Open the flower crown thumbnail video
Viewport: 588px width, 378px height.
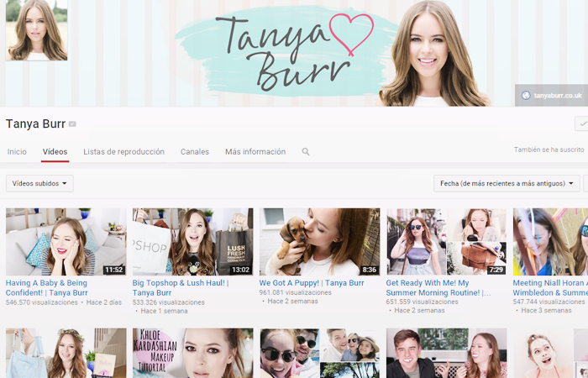(66, 353)
